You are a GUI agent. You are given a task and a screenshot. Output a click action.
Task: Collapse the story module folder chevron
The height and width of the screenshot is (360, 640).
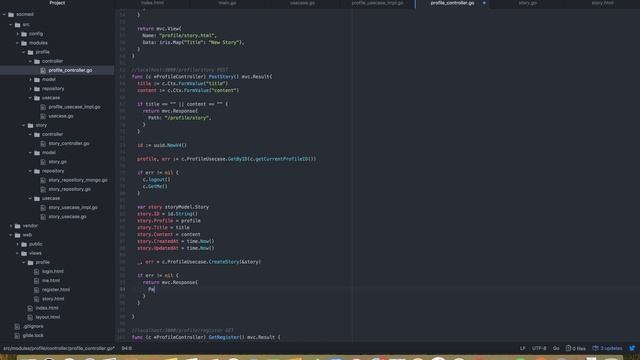coord(24,125)
